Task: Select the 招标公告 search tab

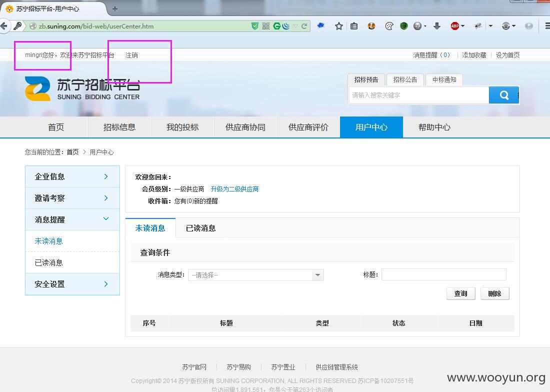Action: pos(405,79)
